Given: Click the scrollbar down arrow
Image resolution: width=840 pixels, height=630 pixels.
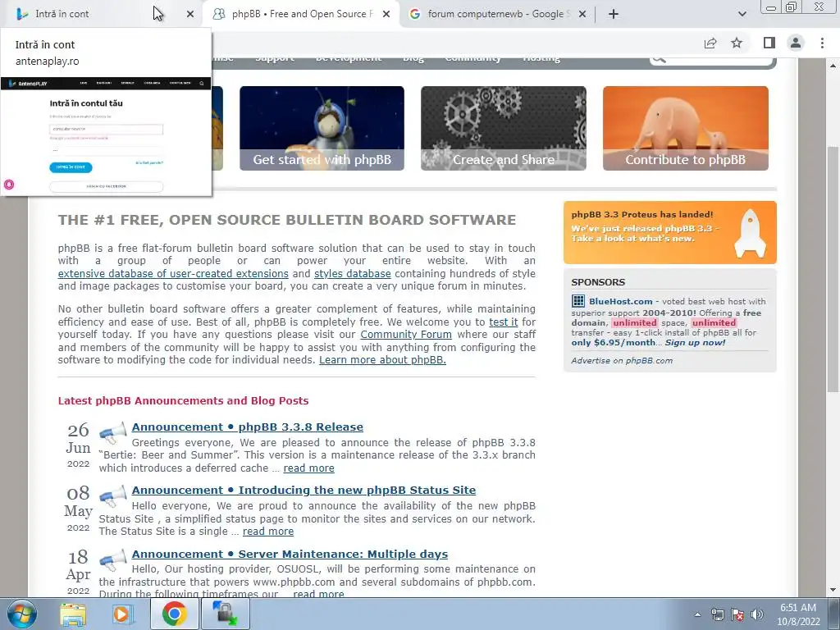Looking at the screenshot, I should (833, 591).
